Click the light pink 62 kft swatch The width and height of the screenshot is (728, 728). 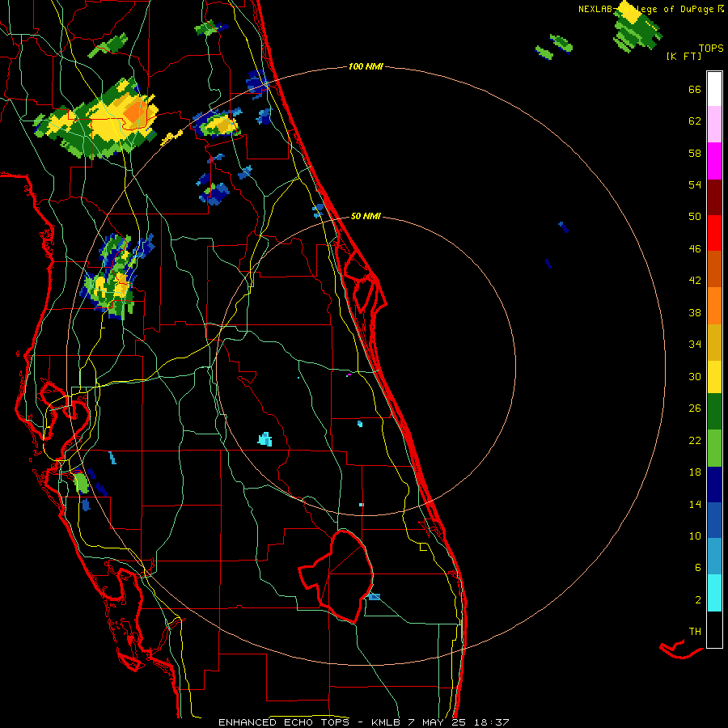[714, 124]
